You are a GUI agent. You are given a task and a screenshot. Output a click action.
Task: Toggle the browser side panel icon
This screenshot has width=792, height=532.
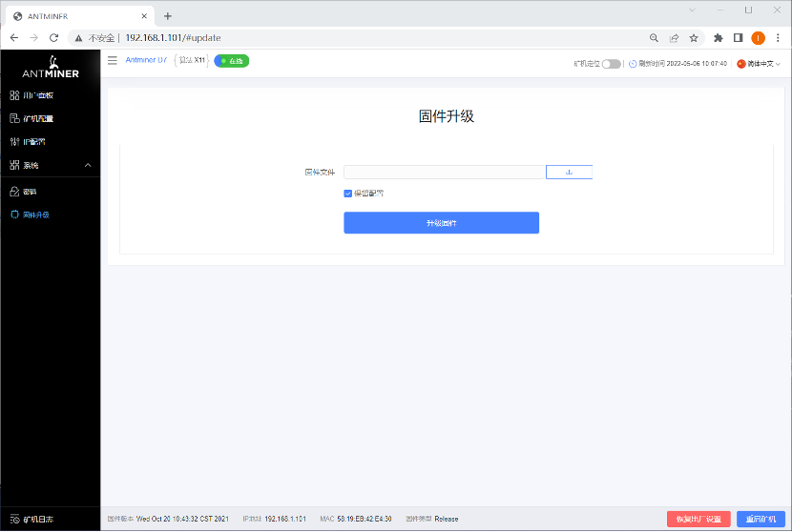click(x=738, y=38)
